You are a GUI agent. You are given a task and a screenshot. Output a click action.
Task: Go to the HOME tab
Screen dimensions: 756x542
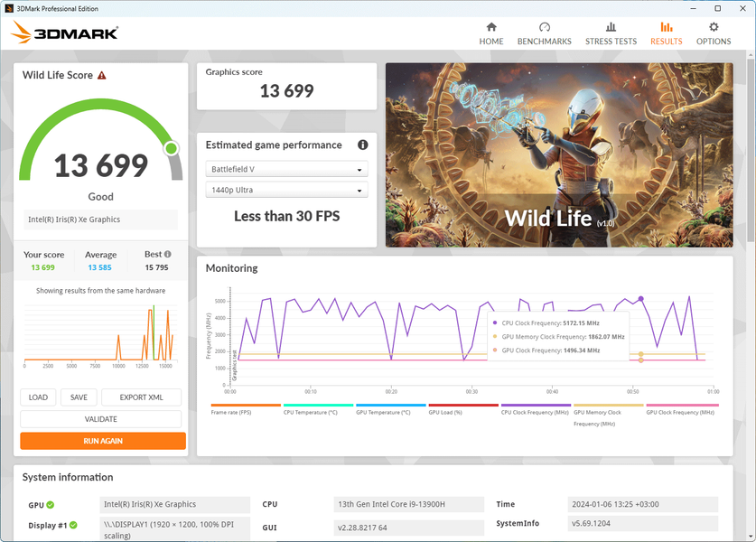point(490,33)
